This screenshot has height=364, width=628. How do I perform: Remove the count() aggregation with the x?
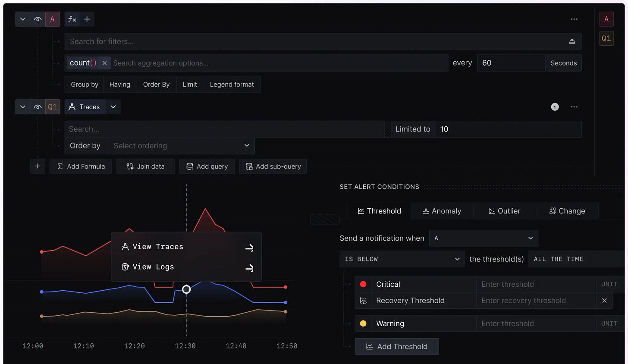click(x=104, y=63)
